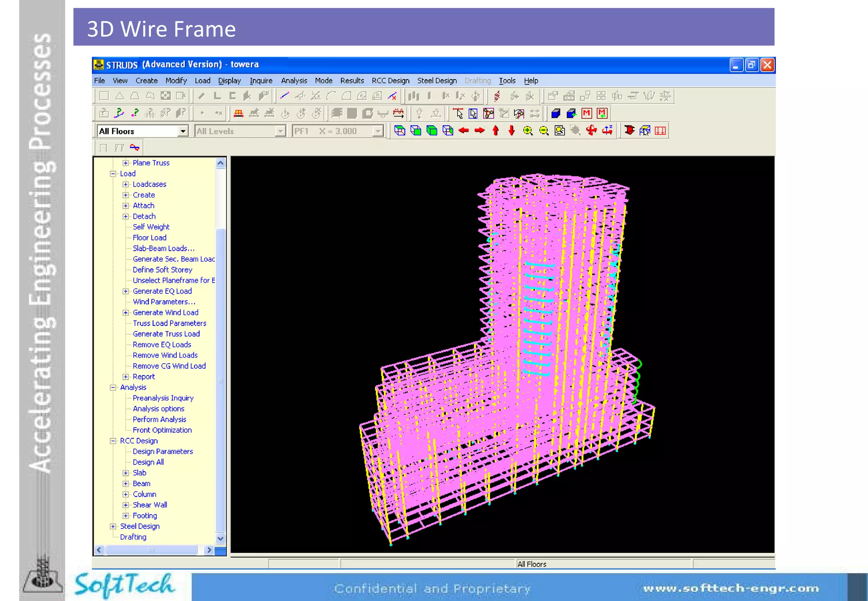Click the delete line icon with red X

click(392, 96)
